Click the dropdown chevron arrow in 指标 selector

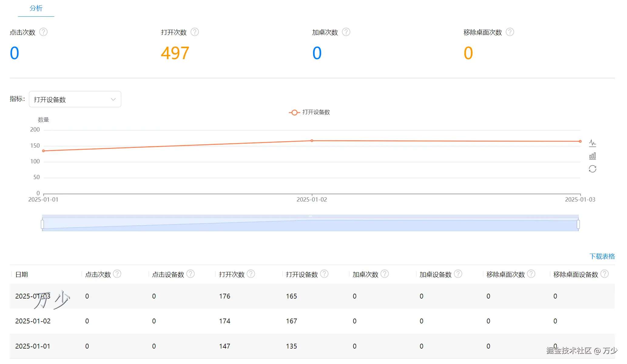pos(113,99)
